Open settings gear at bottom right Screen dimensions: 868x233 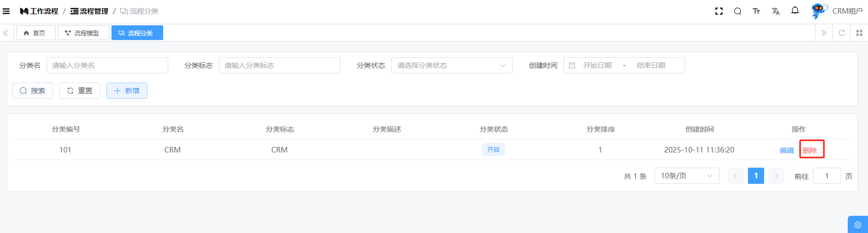(x=857, y=225)
